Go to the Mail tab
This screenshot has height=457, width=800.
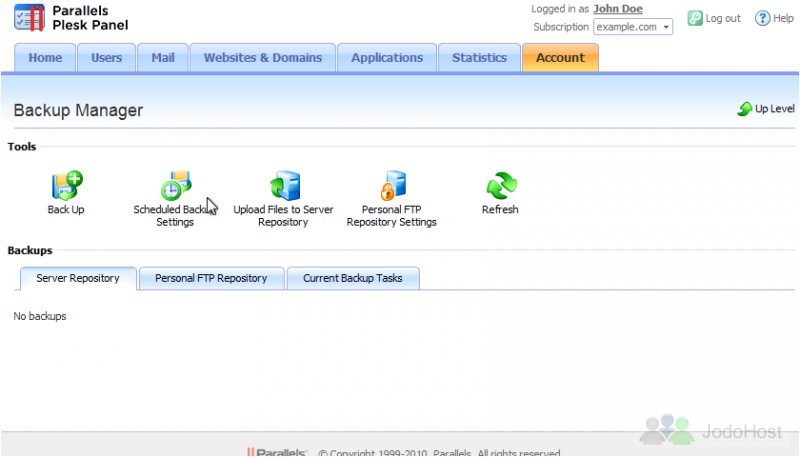[x=162, y=58]
